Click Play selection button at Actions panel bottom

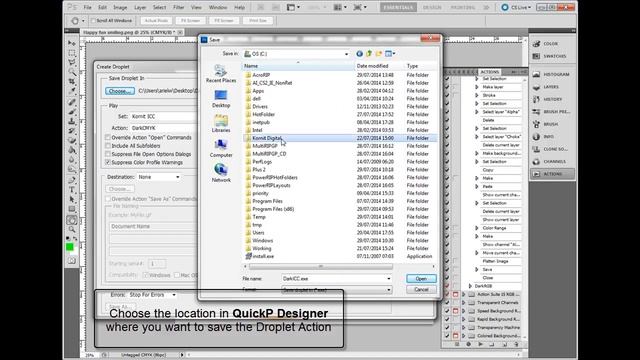click(480, 344)
